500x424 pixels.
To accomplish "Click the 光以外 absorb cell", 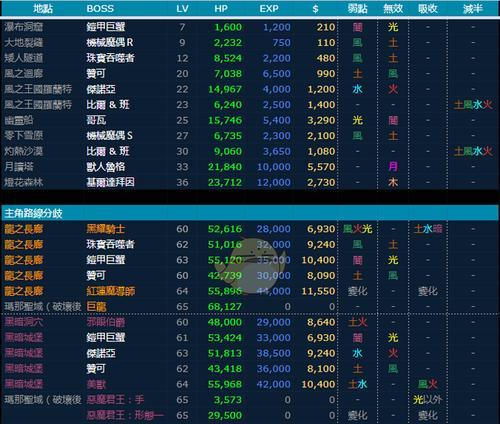I will (428, 400).
